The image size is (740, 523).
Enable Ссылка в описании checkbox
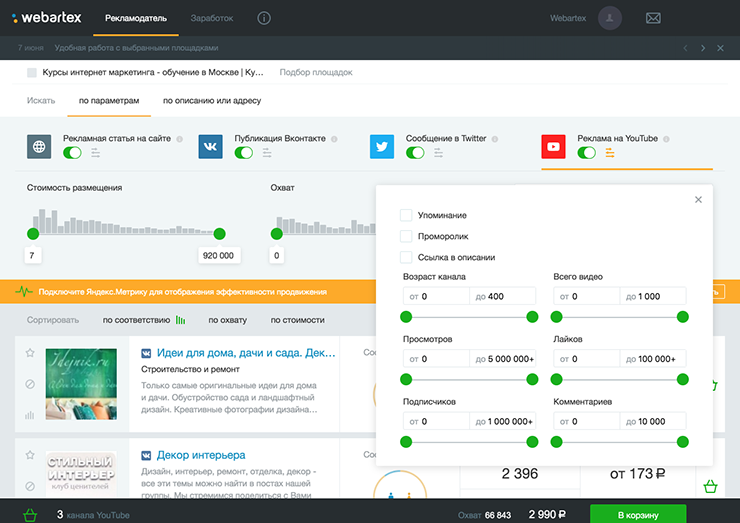(406, 257)
